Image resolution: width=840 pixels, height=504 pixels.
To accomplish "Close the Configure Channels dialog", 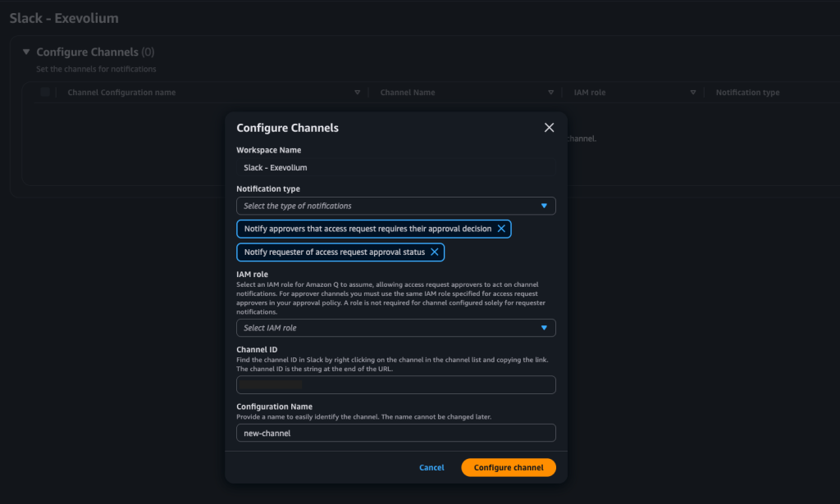I will coord(549,128).
